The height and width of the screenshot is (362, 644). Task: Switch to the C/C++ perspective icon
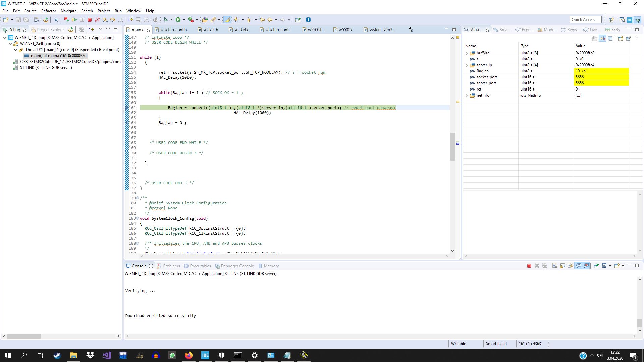[622, 20]
